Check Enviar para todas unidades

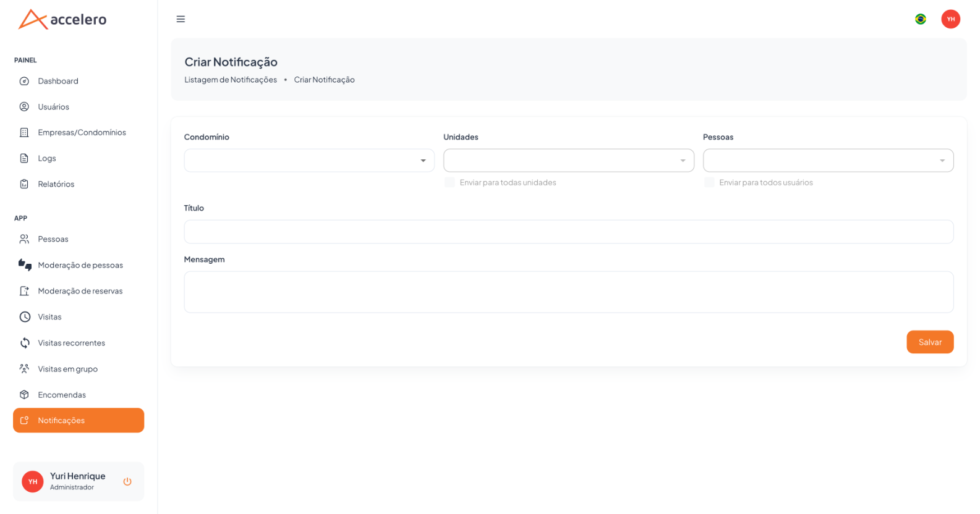450,182
